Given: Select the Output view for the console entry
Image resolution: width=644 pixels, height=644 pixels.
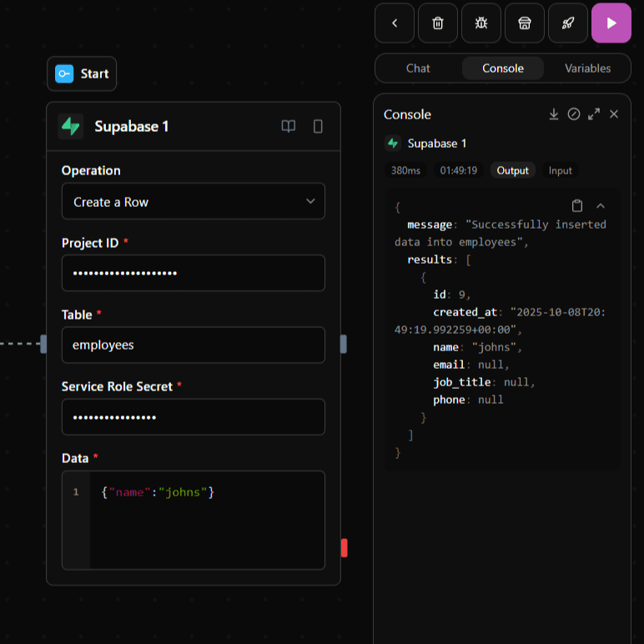Looking at the screenshot, I should [512, 170].
